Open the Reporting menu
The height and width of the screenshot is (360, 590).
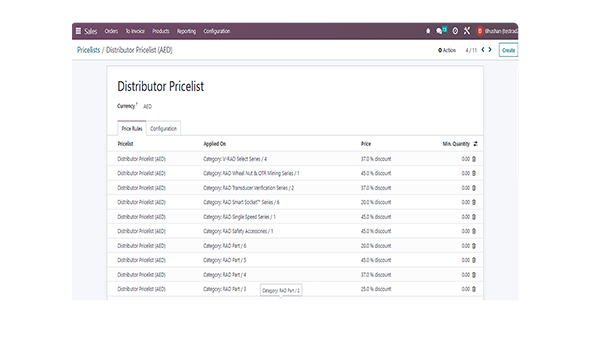point(186,31)
